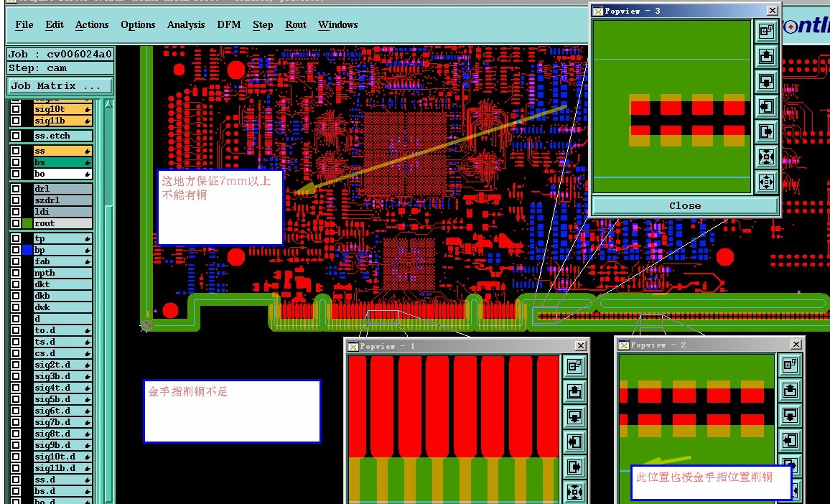
Task: Toggle the bp layer checkbox
Action: (x=16, y=250)
